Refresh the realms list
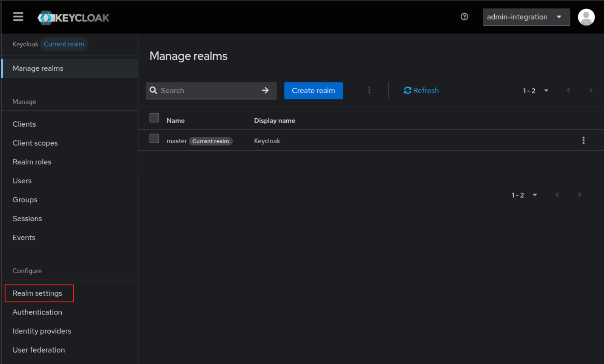 [421, 90]
